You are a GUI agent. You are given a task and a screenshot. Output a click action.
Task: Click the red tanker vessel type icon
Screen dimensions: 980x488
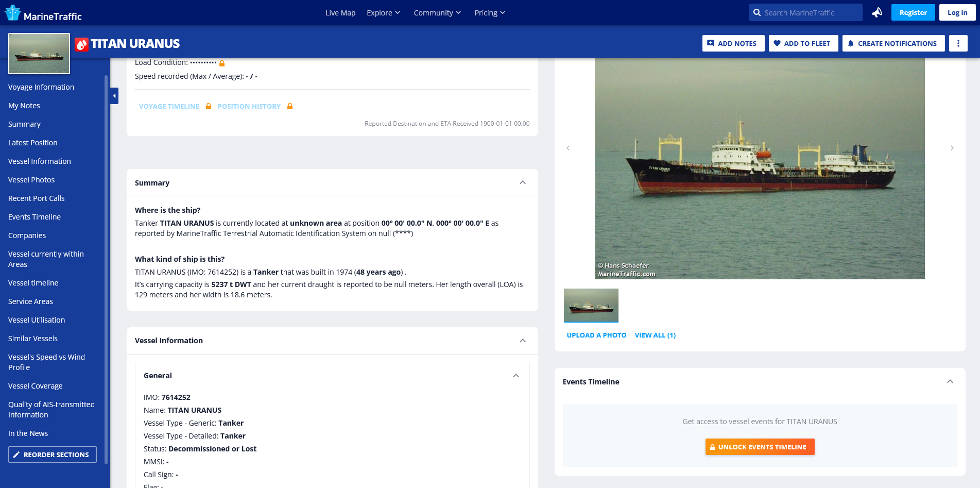coord(81,44)
